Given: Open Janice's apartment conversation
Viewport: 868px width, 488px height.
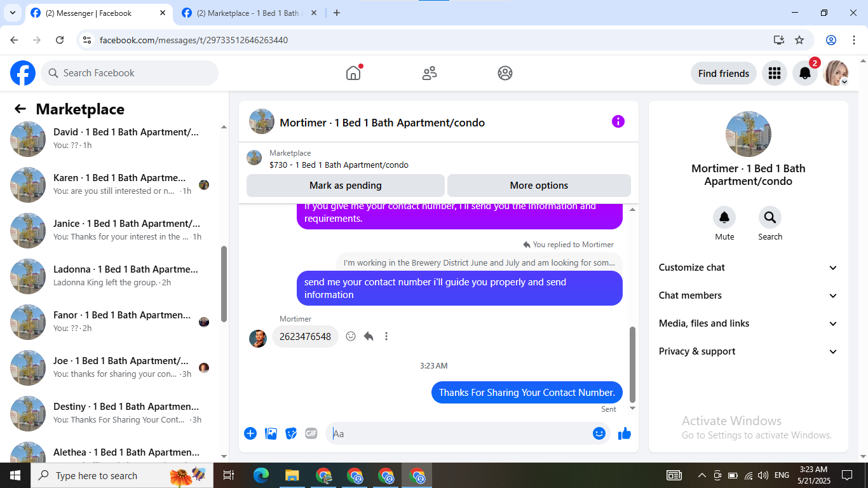Looking at the screenshot, I should 111,229.
